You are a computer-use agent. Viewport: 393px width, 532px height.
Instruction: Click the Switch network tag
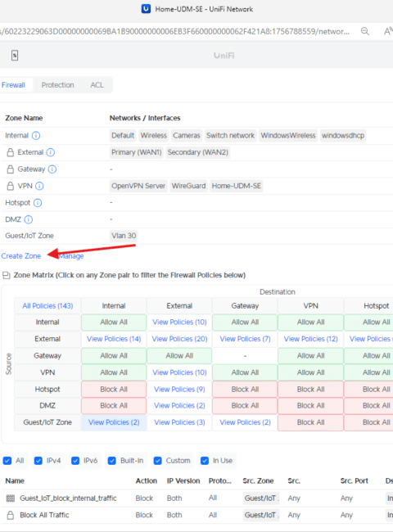point(230,136)
